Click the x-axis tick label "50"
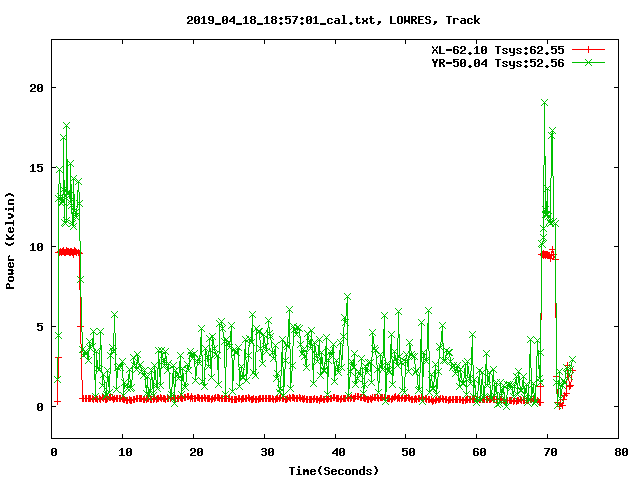 tap(408, 452)
